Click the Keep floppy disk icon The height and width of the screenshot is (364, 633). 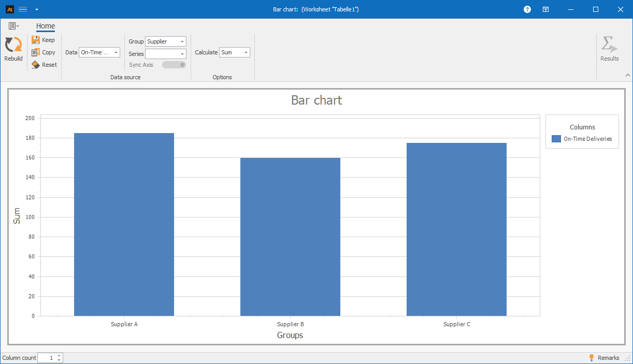pos(36,40)
